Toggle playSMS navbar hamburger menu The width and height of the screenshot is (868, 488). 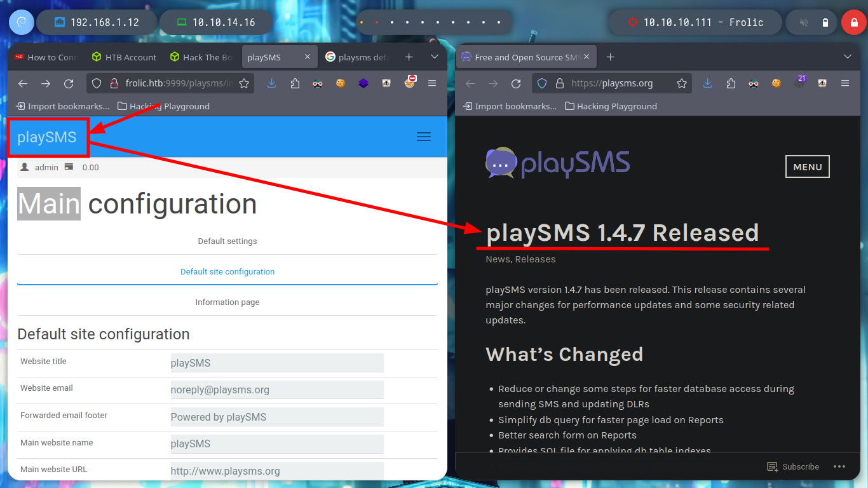click(424, 137)
